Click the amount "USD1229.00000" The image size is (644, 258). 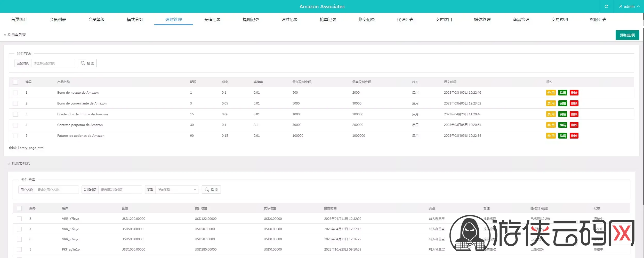tap(133, 219)
